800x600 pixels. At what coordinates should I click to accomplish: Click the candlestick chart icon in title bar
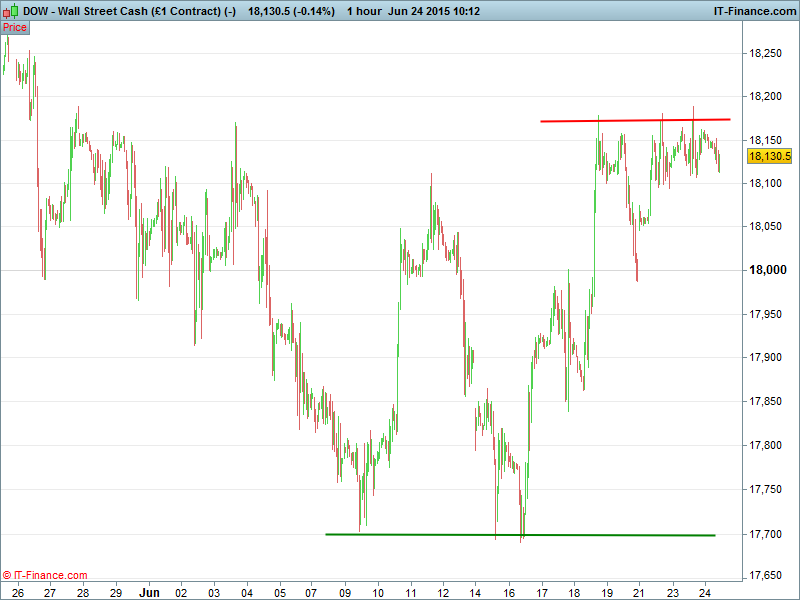(11, 11)
